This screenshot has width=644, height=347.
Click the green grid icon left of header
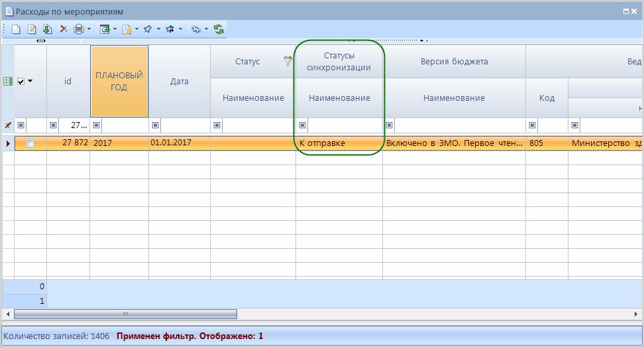tap(7, 81)
